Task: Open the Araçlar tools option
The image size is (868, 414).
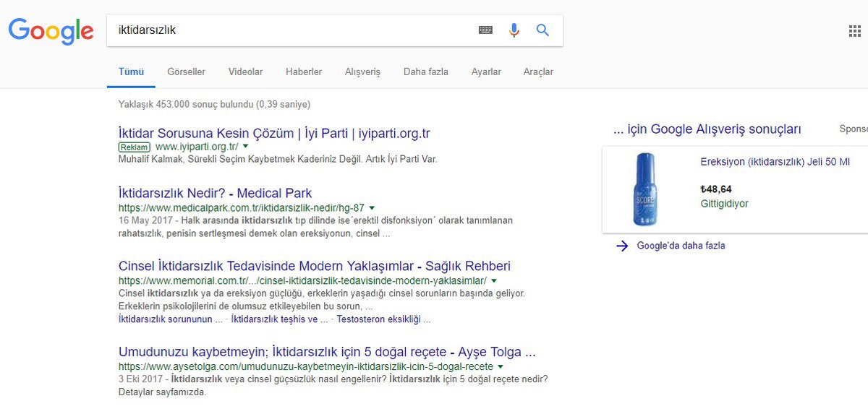Action: point(538,72)
